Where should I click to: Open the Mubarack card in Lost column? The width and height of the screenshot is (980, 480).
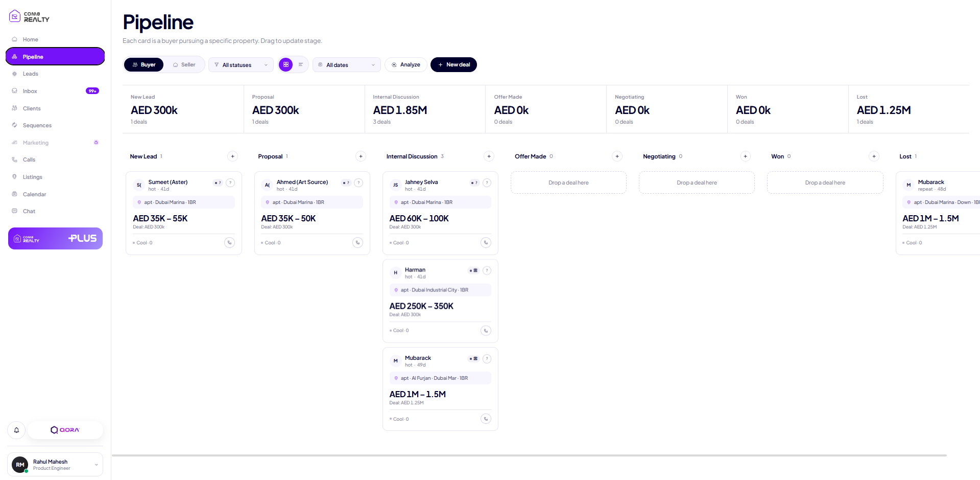[938, 213]
